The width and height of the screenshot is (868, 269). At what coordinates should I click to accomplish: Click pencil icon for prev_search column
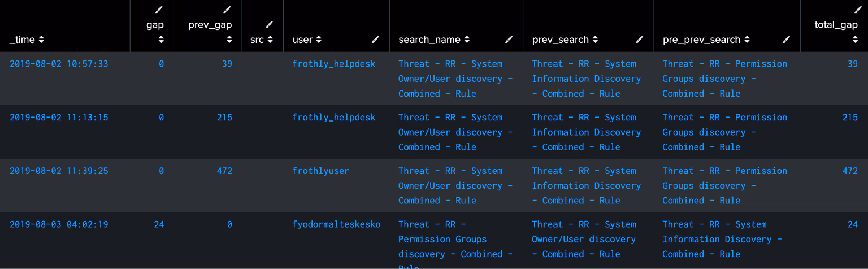click(x=640, y=40)
